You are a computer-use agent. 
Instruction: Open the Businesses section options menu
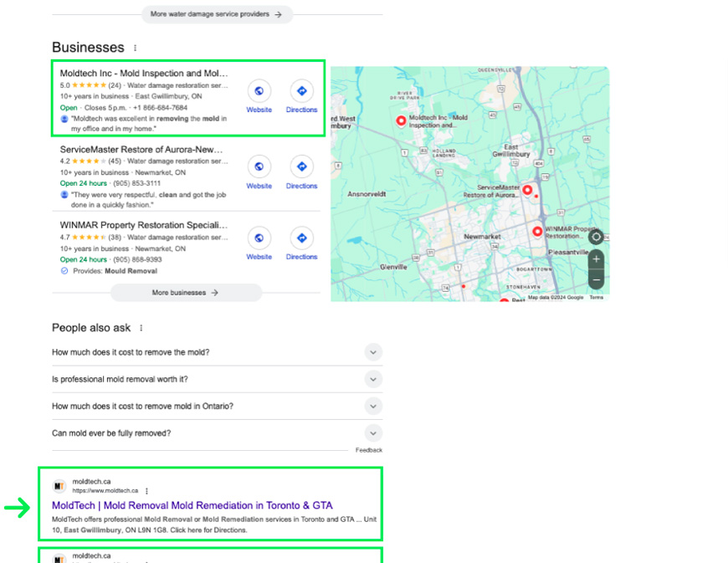(136, 49)
